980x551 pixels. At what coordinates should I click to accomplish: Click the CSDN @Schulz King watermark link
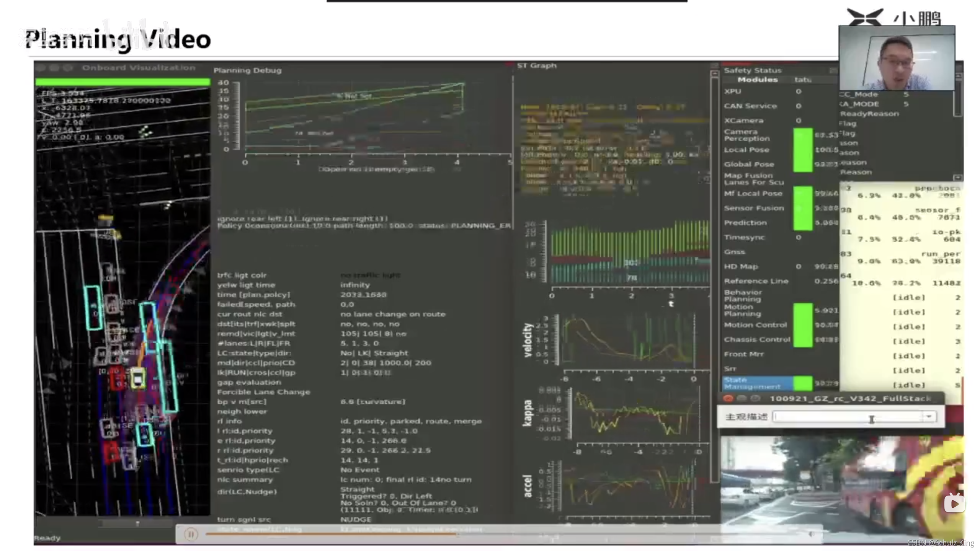click(940, 543)
